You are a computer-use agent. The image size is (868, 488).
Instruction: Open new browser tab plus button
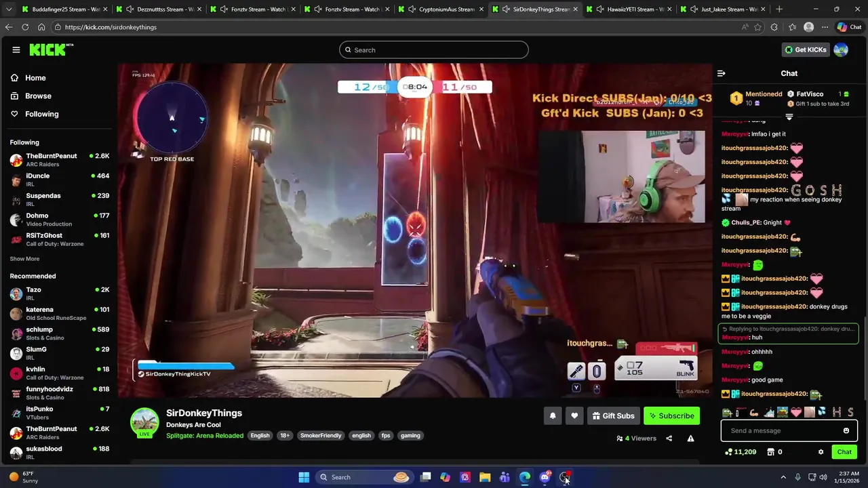pos(779,9)
